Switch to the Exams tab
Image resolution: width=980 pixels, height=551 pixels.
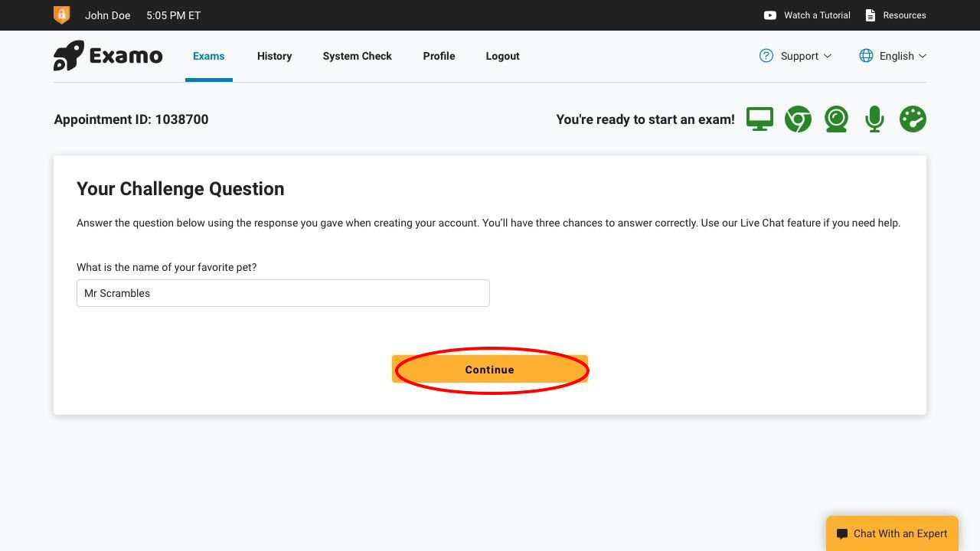209,56
